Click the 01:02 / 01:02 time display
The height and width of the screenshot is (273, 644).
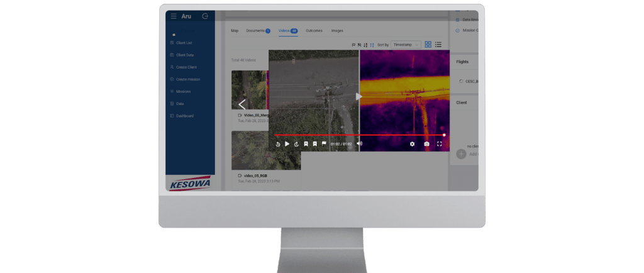(341, 144)
